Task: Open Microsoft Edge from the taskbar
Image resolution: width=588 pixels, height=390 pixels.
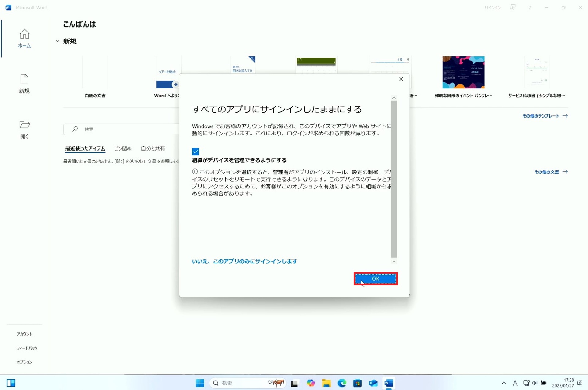Action: tap(342, 383)
